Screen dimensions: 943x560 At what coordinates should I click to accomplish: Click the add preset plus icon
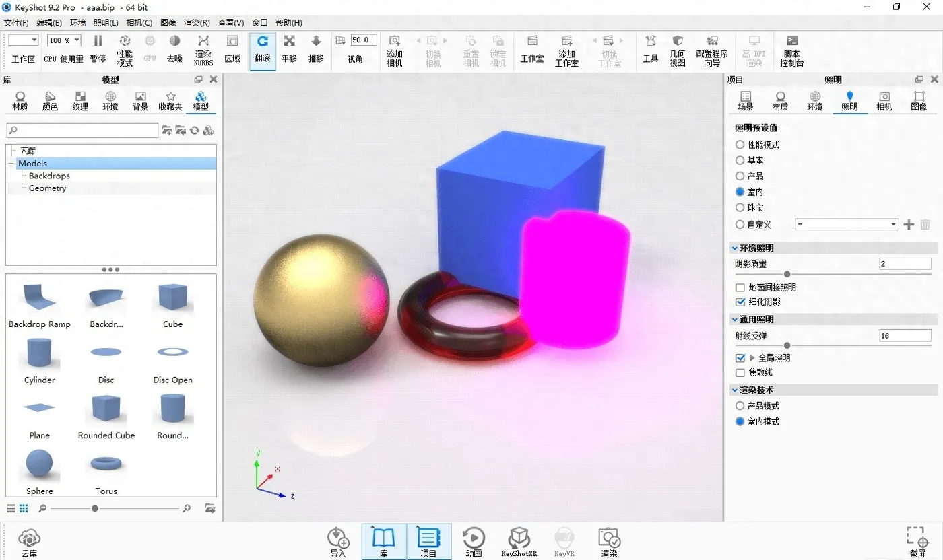[909, 225]
